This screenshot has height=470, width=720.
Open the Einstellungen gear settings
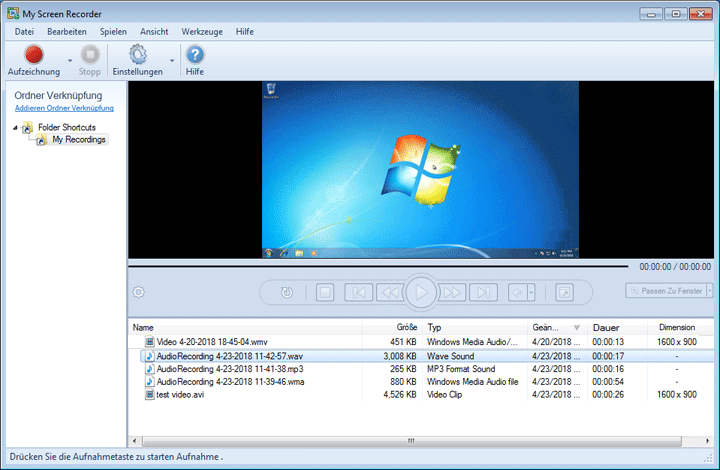click(137, 55)
